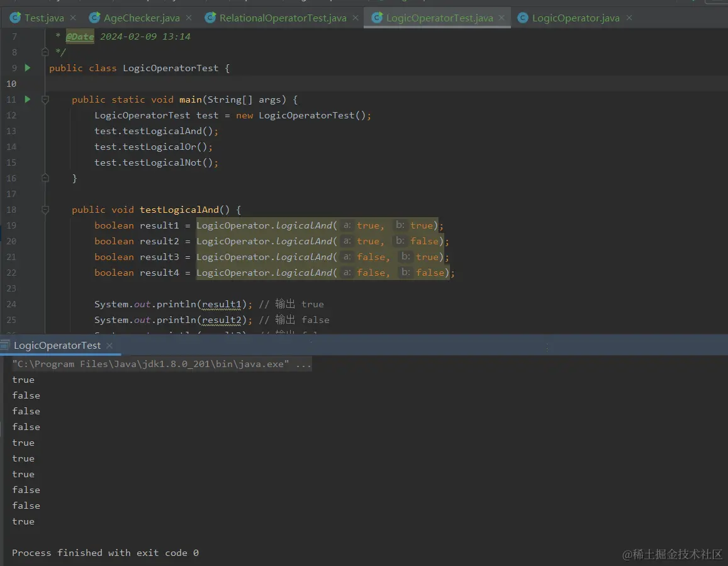
Task: Click line number 19 in the gutter
Action: coord(11,225)
